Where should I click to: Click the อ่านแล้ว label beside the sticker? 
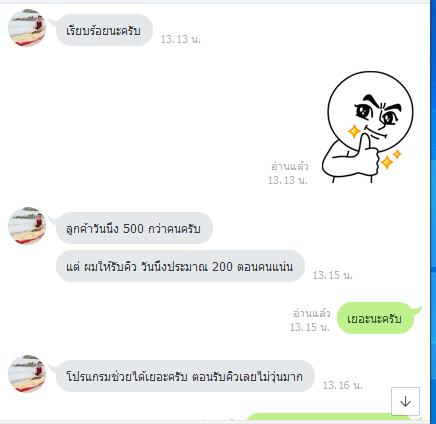coord(290,166)
